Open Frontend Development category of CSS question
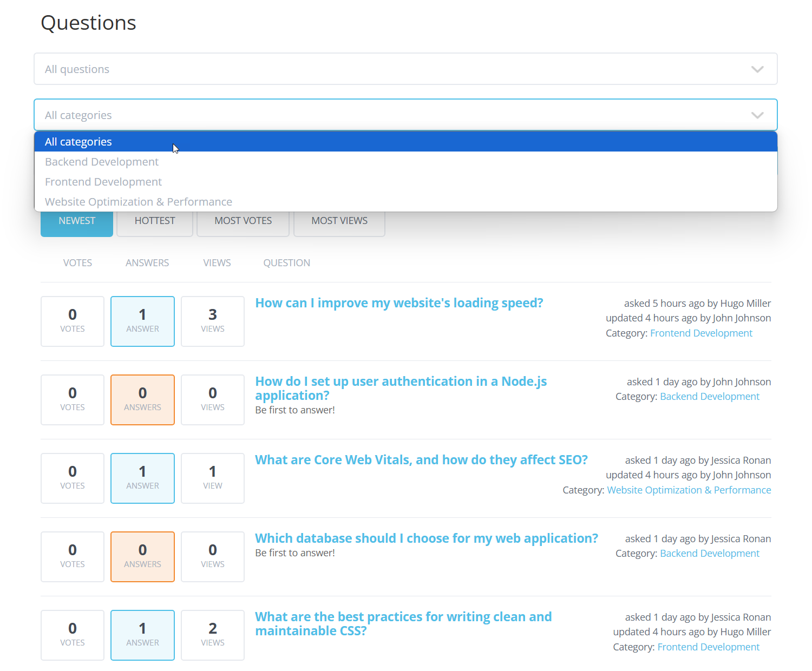The height and width of the screenshot is (671, 812). point(708,647)
